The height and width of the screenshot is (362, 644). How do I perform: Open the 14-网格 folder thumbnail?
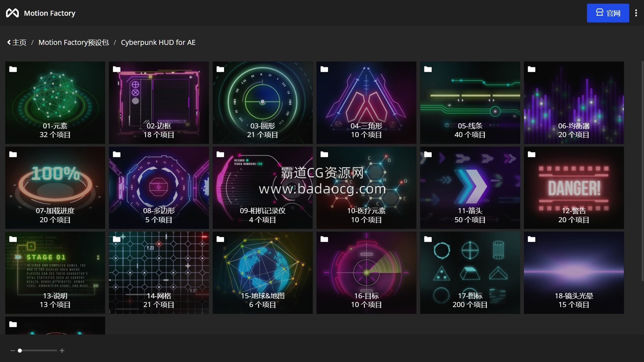(159, 273)
